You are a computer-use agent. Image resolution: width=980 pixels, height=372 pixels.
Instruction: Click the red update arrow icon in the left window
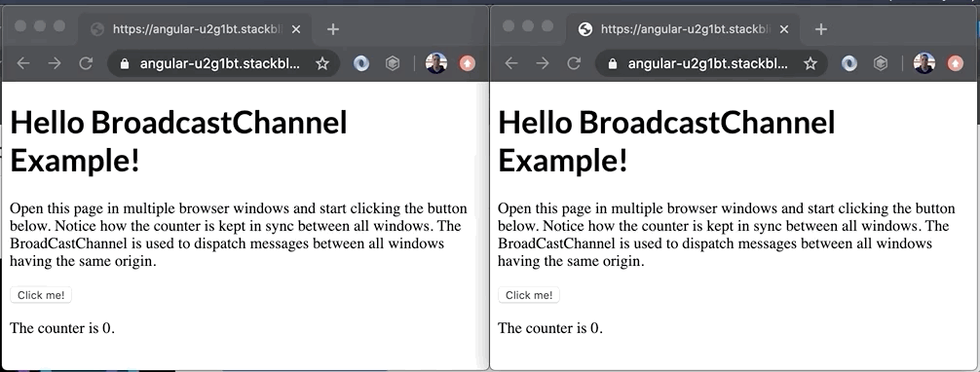click(x=467, y=63)
